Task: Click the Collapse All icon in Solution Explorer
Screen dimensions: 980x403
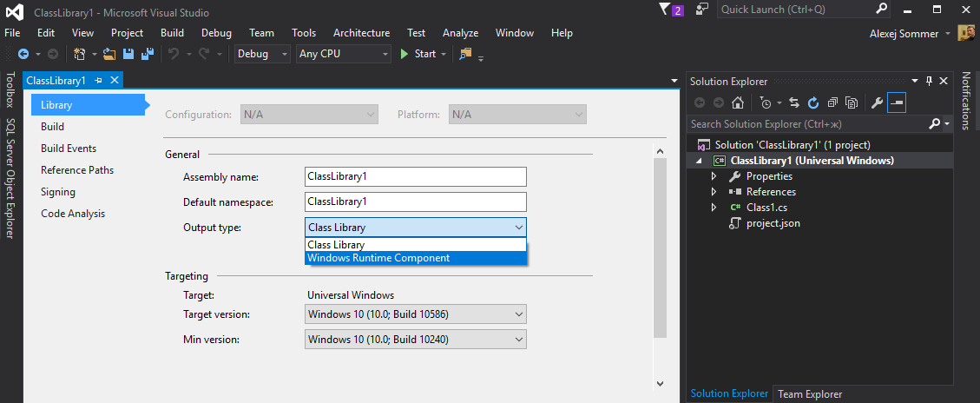Action: 832,102
